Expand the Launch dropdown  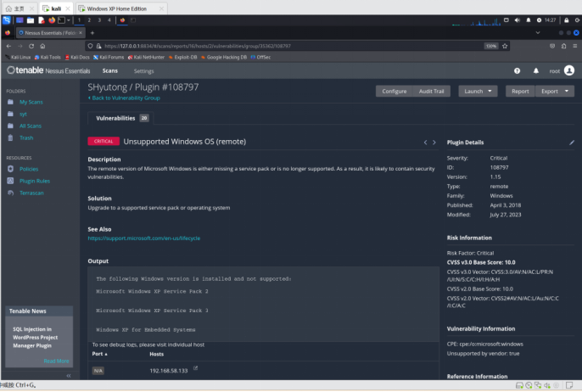(478, 92)
